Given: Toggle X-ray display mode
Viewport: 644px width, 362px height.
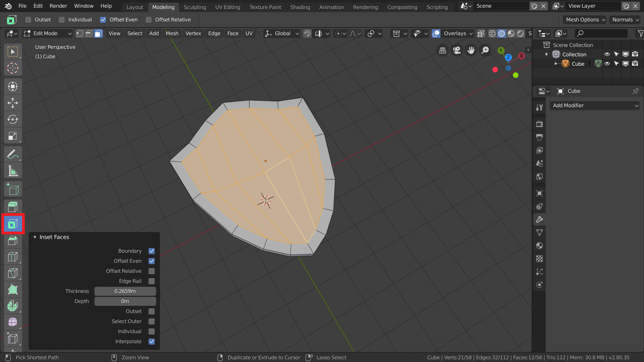Looking at the screenshot, I should pos(481,34).
